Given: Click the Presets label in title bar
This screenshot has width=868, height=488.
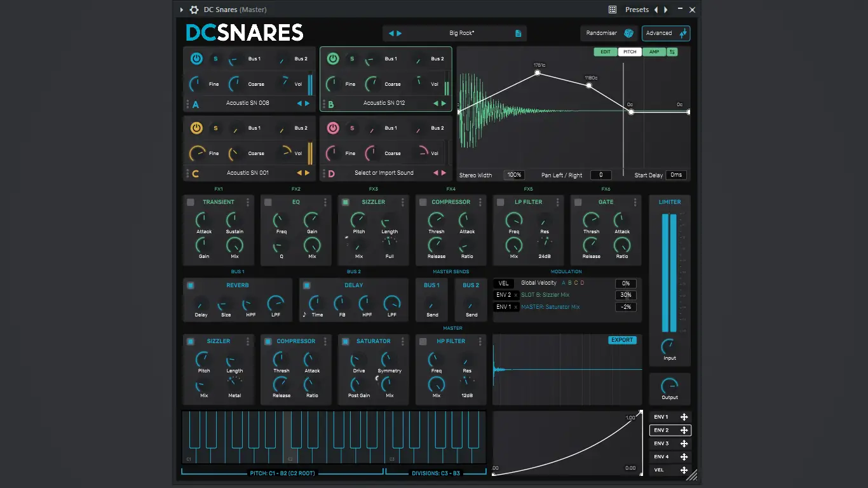Looking at the screenshot, I should [x=637, y=10].
